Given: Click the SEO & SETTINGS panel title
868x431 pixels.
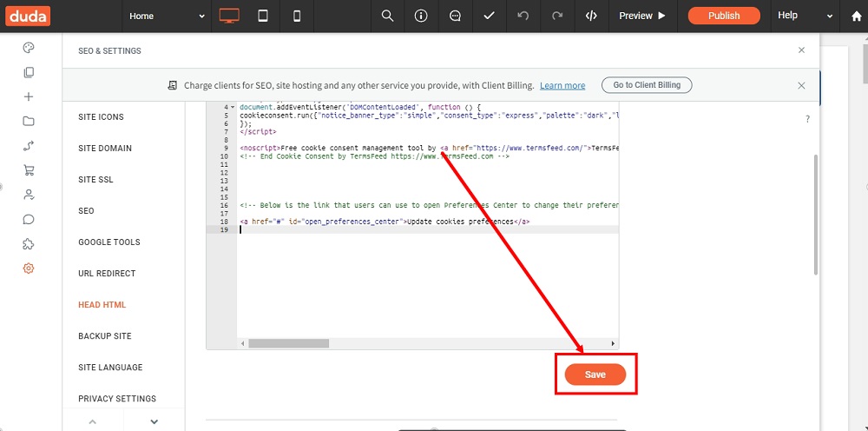Looking at the screenshot, I should [x=109, y=51].
